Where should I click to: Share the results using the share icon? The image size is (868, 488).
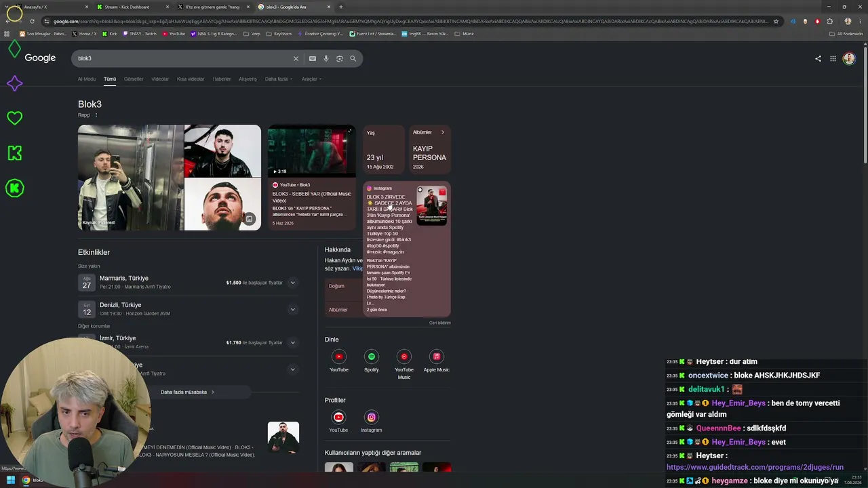point(818,58)
